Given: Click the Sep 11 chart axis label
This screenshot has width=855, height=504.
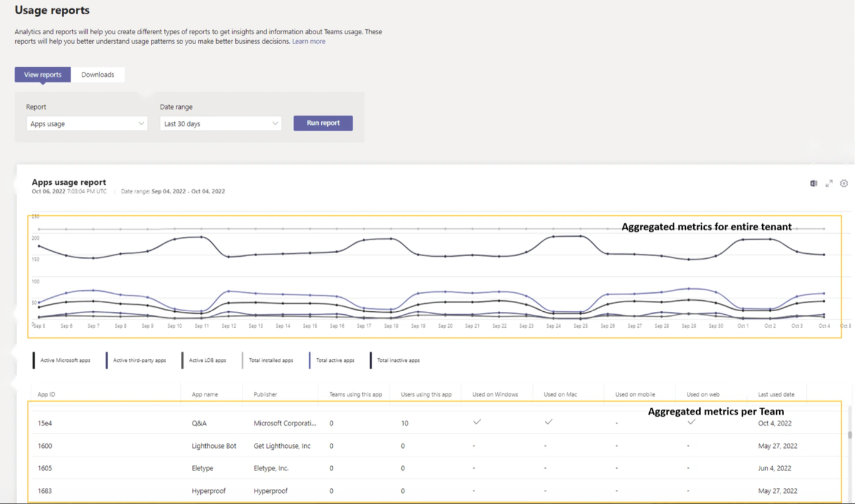Looking at the screenshot, I should 202,326.
